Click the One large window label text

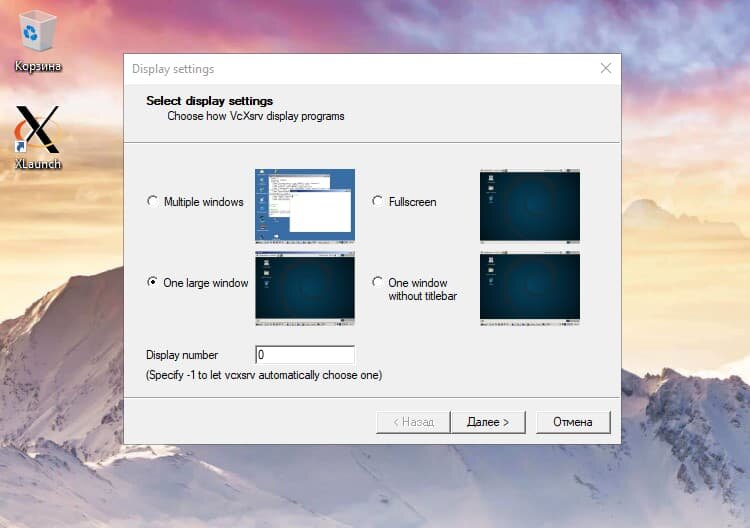206,283
